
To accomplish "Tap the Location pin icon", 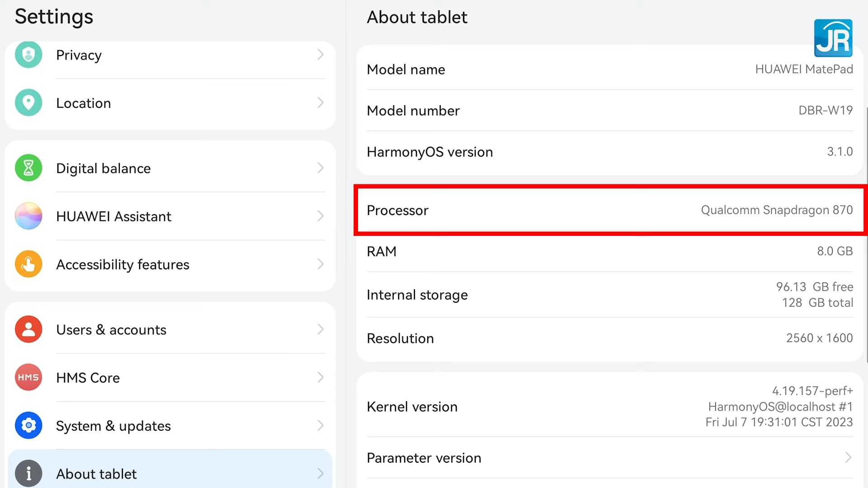I will point(28,103).
